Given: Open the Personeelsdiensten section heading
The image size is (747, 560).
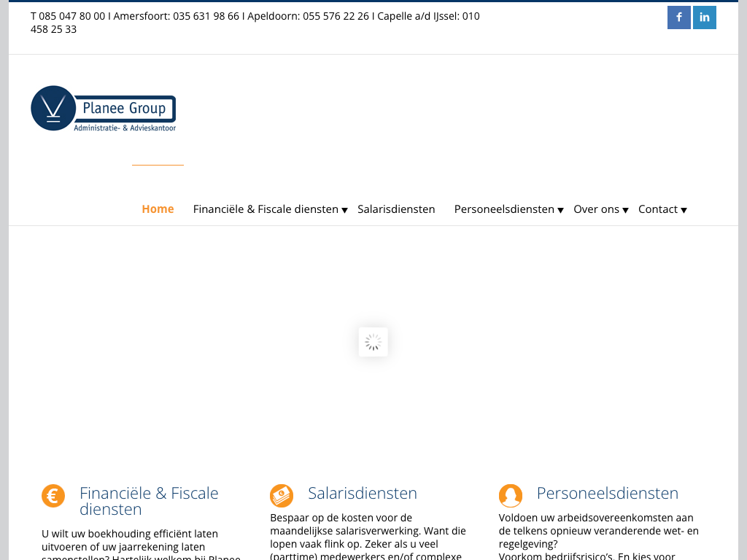Looking at the screenshot, I should point(608,494).
